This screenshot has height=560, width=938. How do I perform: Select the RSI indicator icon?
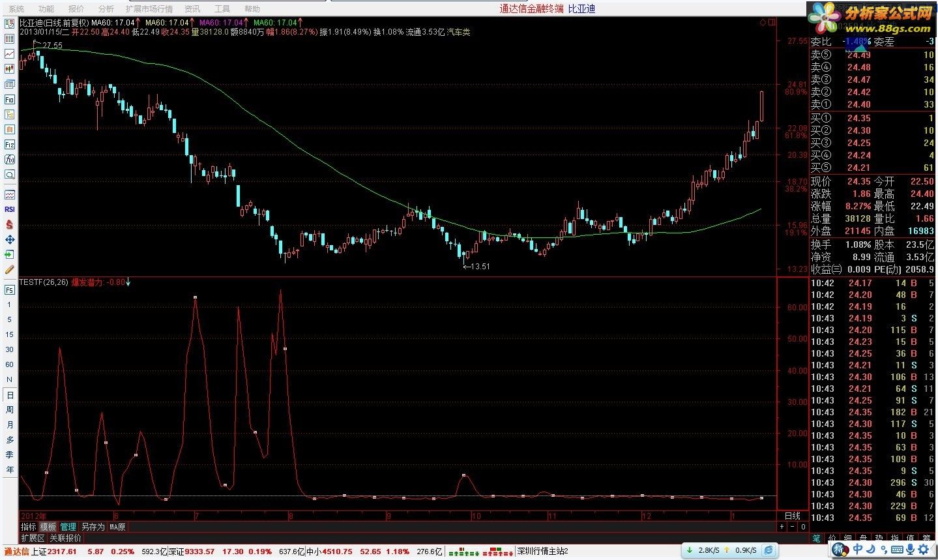[x=10, y=209]
